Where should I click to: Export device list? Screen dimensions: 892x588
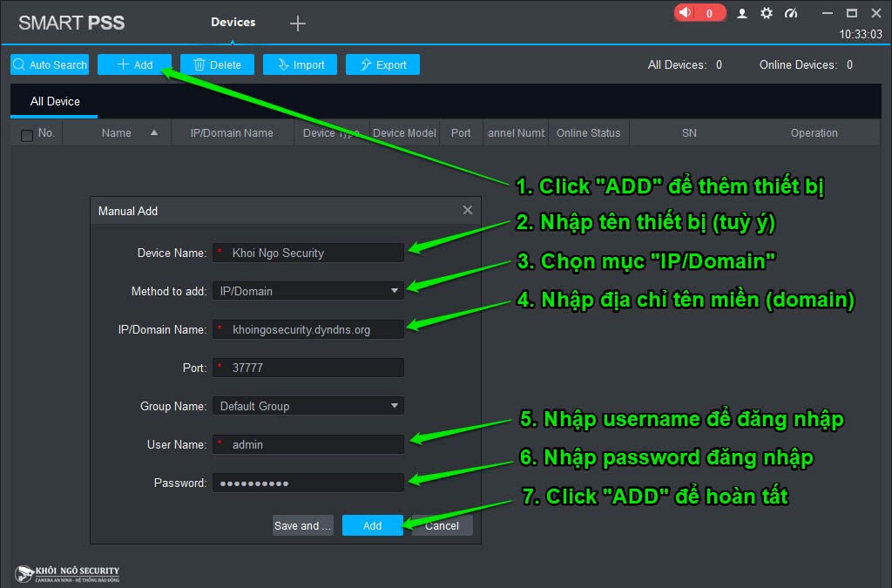click(383, 64)
